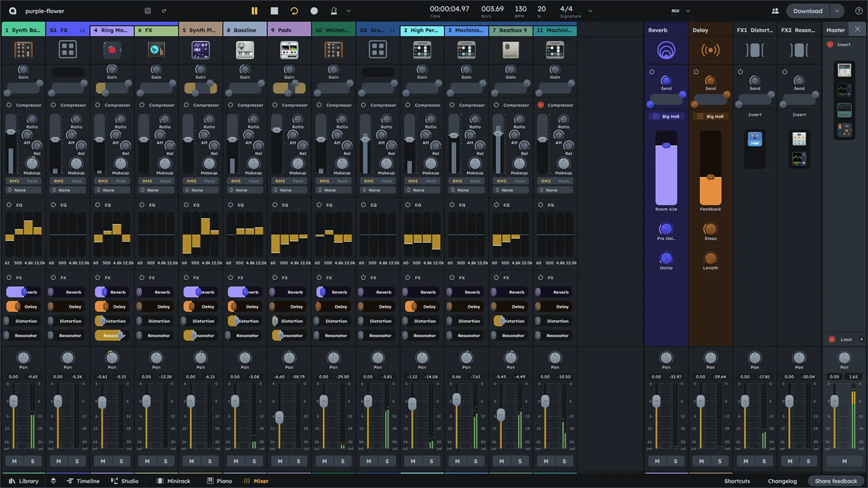Viewport: 868px width, 488px height.
Task: Collapse the G2 Dru... group arrows
Action: tap(392, 30)
